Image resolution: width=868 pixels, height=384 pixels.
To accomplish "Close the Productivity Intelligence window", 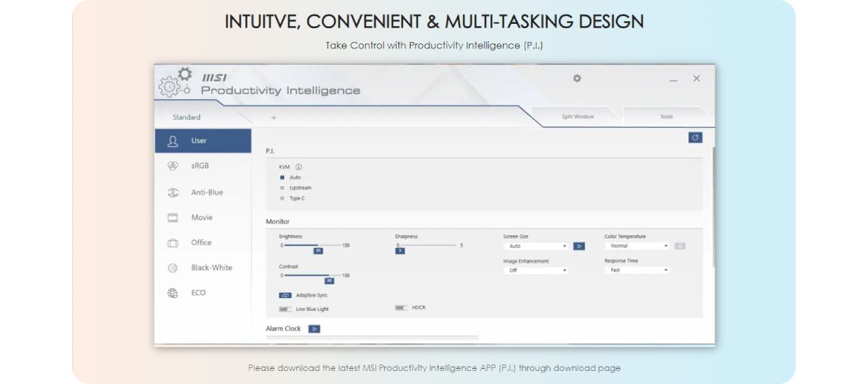I will 697,78.
